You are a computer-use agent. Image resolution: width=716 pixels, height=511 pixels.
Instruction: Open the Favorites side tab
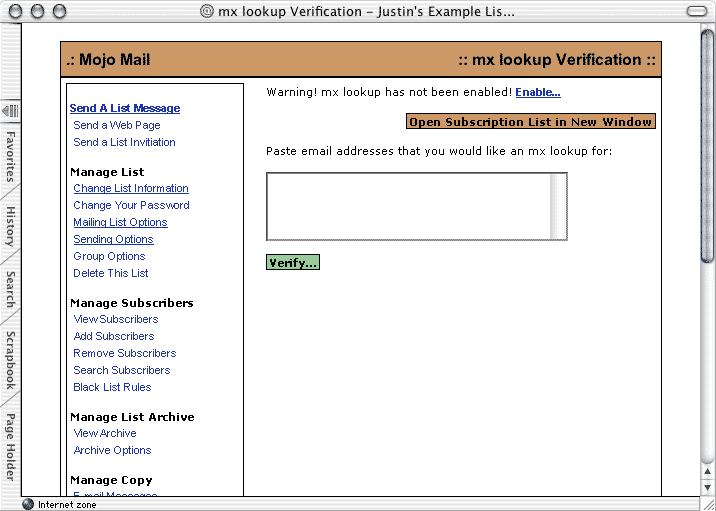(10, 155)
